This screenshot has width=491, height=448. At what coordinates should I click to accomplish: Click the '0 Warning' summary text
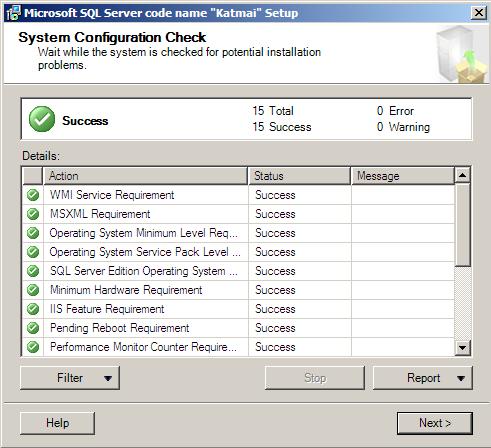point(403,127)
